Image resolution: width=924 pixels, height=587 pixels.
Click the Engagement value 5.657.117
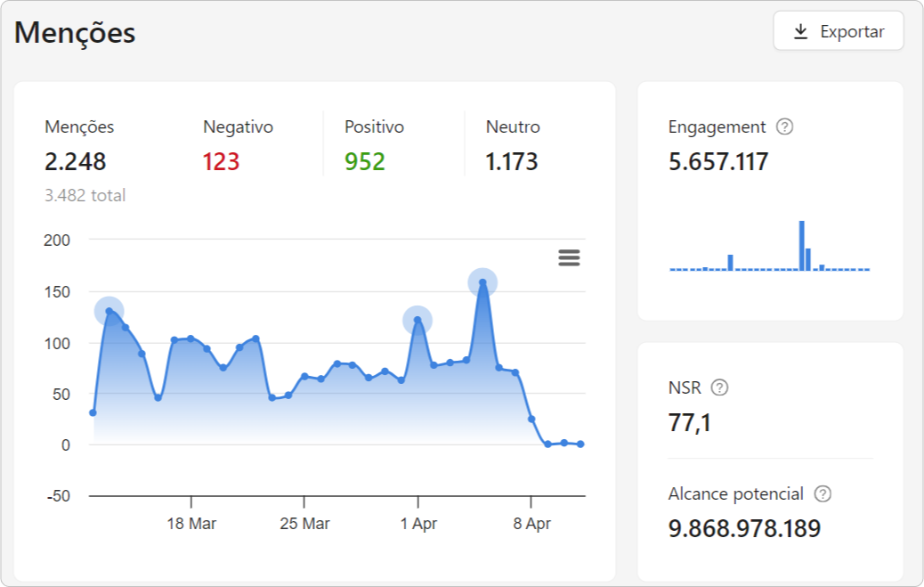point(718,161)
